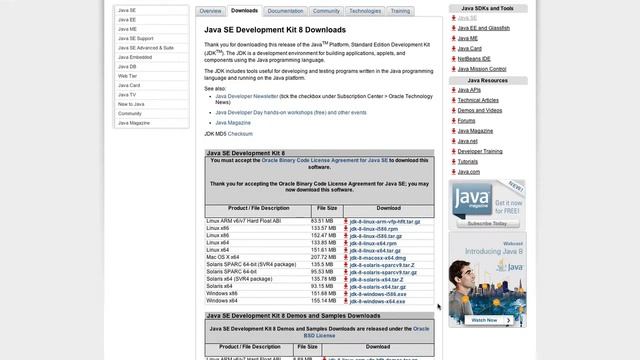
Task: Click download icon beside jdk-8-solaris-x64.tar.Z
Action: [346, 279]
